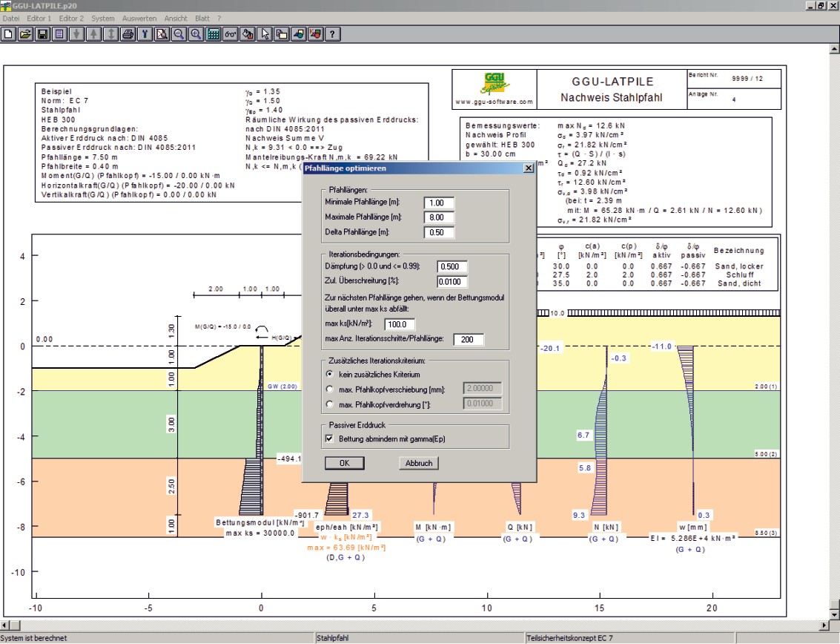Click the max ks[kN/m²] input field
The image size is (840, 644).
click(x=400, y=324)
